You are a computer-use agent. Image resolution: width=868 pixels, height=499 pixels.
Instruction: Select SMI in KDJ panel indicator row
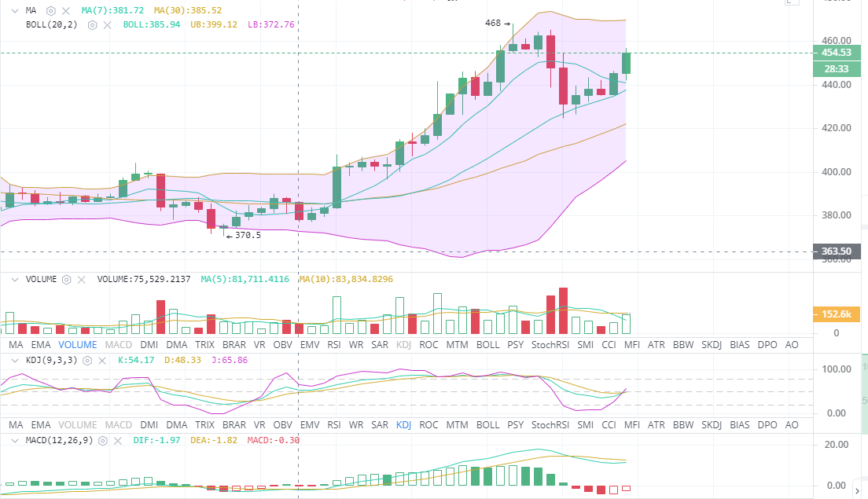pos(586,425)
